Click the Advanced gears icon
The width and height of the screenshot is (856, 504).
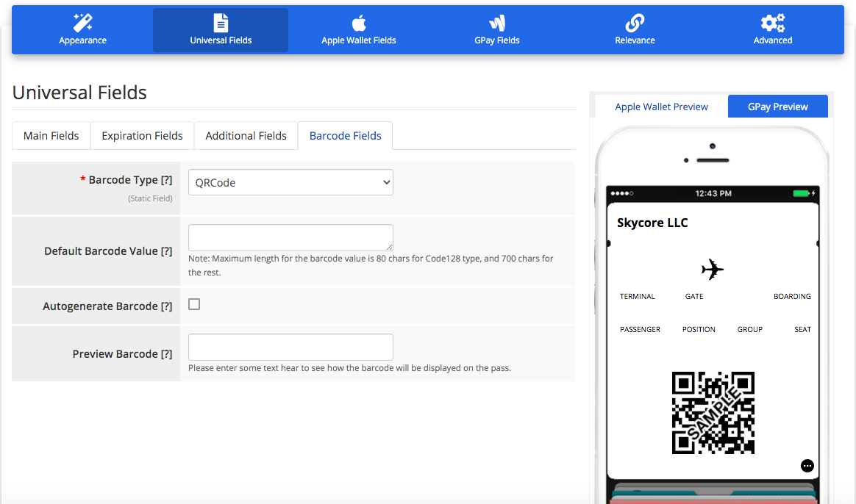coord(772,23)
